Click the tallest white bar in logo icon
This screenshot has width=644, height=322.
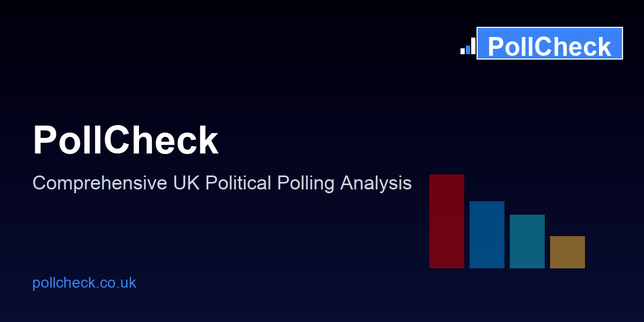[x=473, y=46]
